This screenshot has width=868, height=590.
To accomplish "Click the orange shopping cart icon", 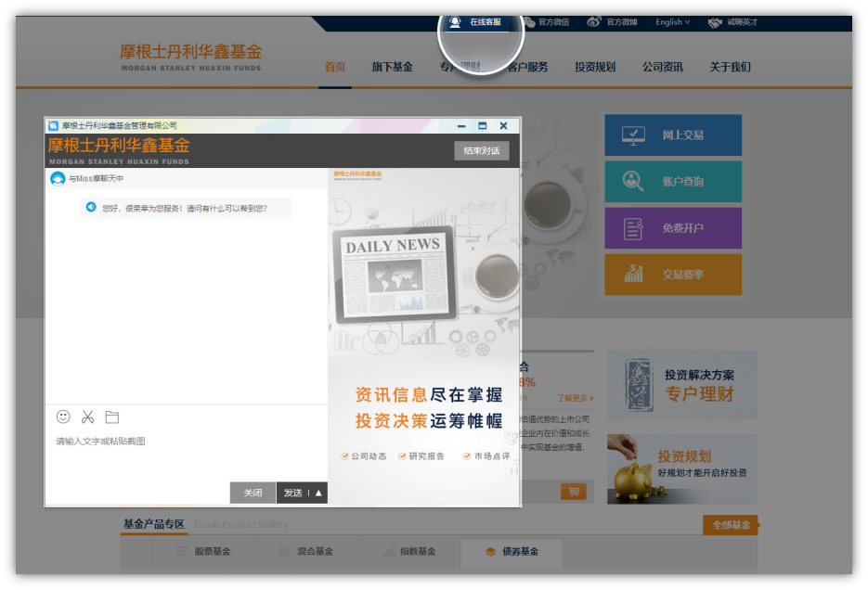I will [574, 491].
